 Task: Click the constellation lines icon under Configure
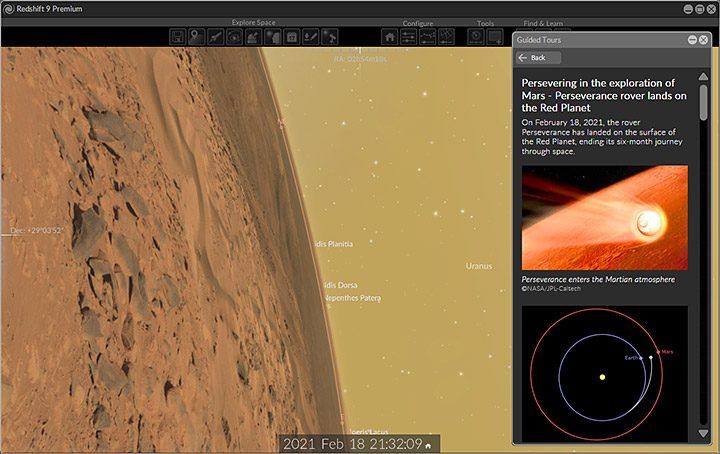(428, 37)
